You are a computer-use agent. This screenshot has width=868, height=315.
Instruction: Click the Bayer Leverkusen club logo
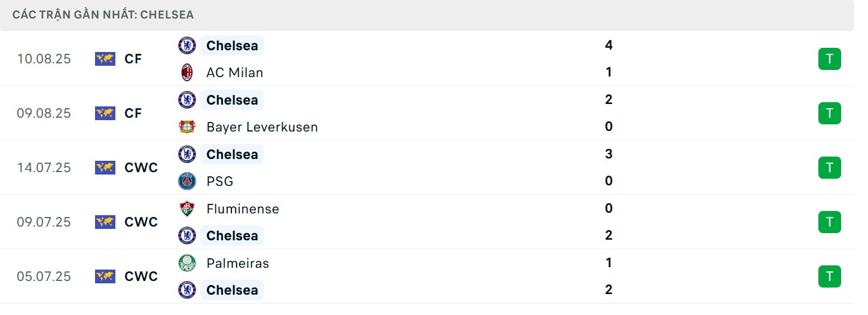187,127
